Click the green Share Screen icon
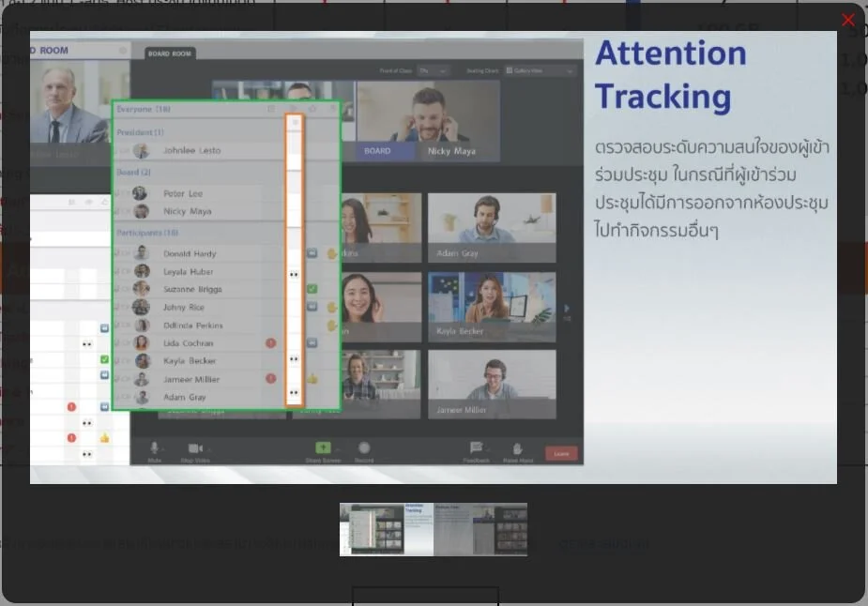The image size is (868, 606). pos(323,447)
